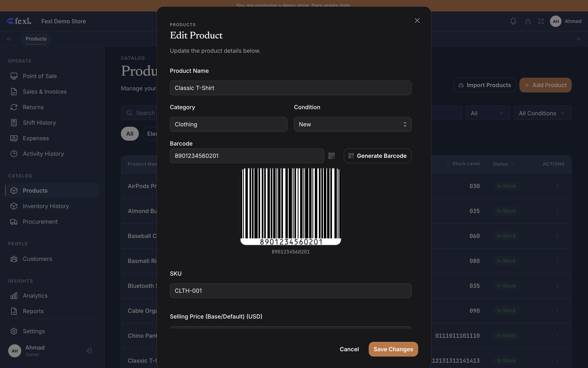Click In Stock badge in Almond Butter row
The image size is (588, 368).
pyautogui.click(x=506, y=211)
